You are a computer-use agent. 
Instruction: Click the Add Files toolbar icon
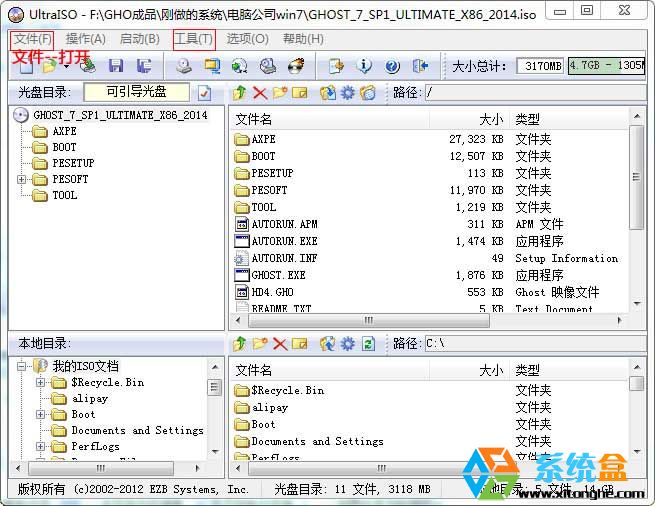[x=336, y=66]
